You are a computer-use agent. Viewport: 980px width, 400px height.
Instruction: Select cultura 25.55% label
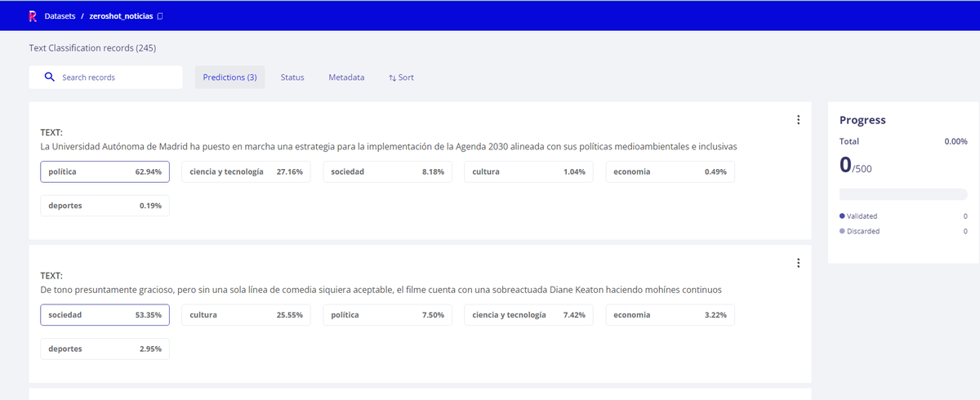(246, 315)
